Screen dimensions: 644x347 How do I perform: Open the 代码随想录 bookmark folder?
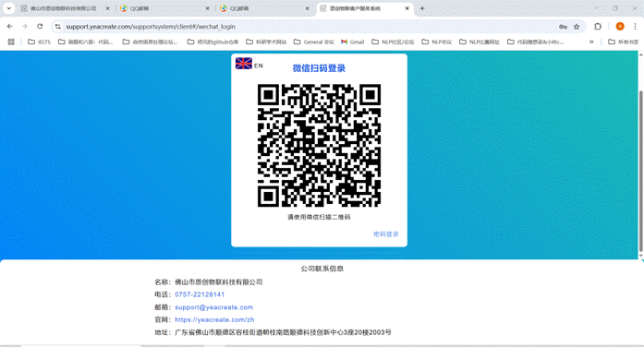536,42
